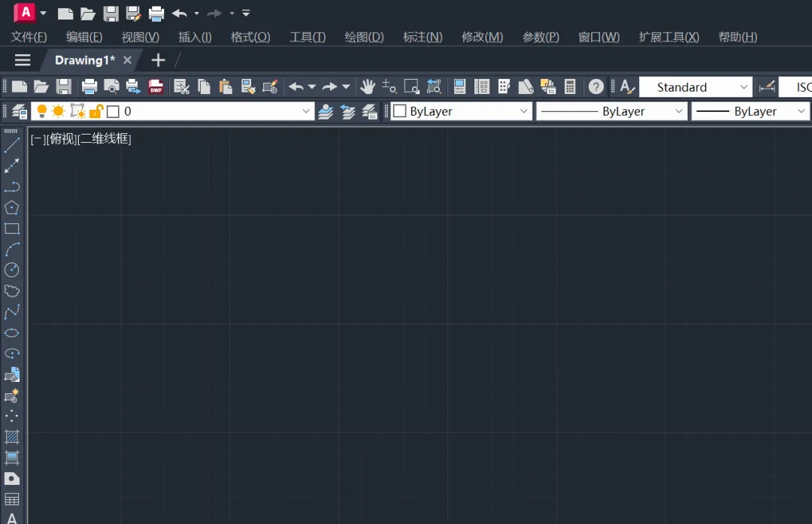The width and height of the screenshot is (812, 524).
Task: Click the Pan hand icon
Action: coord(368,86)
